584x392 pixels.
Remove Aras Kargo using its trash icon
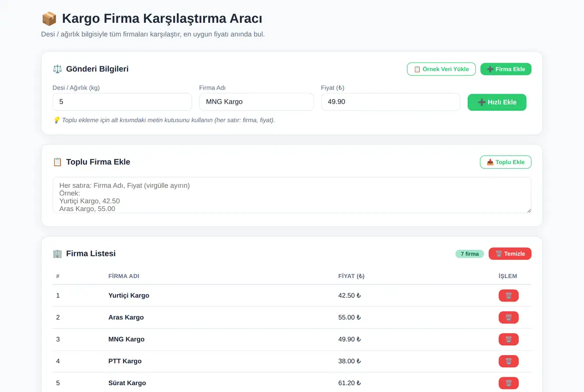coord(509,318)
